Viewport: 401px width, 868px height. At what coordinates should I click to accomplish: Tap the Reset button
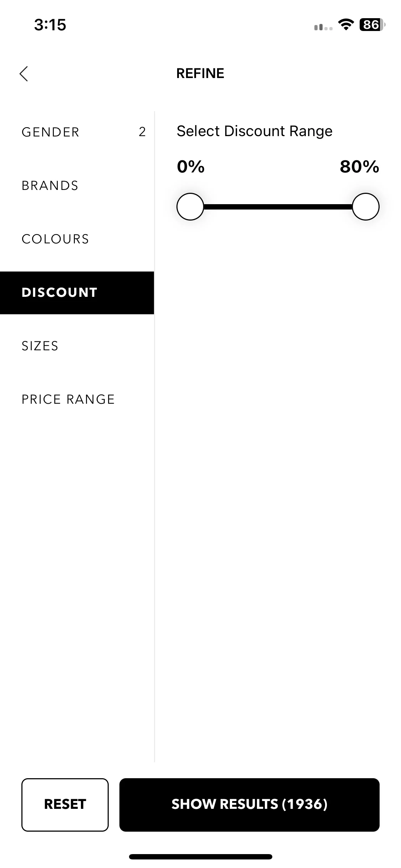tap(65, 805)
